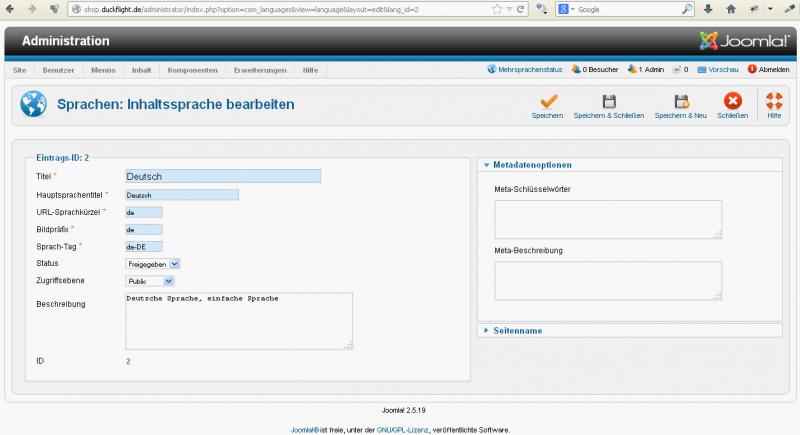This screenshot has height=435, width=800.
Task: Click the Speichern checkmark icon
Action: point(547,101)
